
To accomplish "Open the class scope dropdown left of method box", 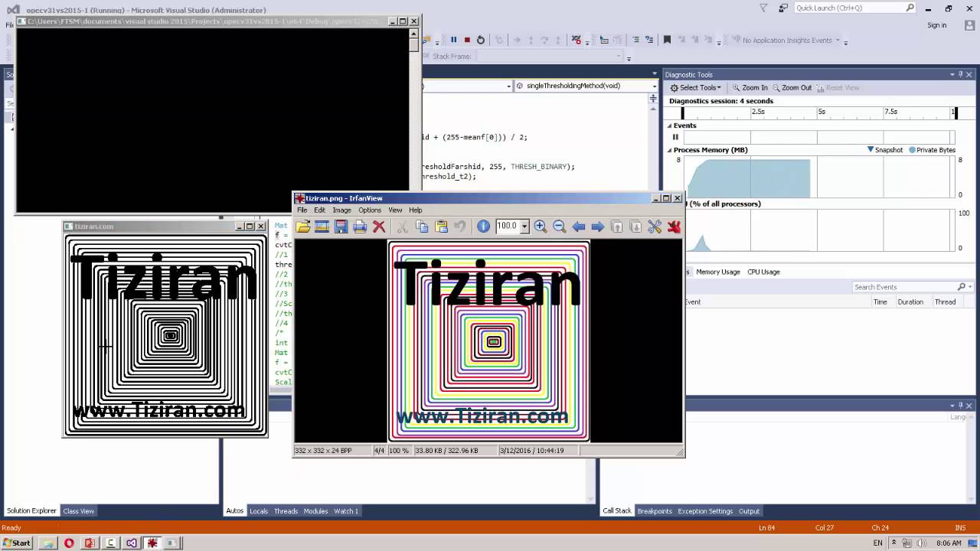I will pos(508,86).
